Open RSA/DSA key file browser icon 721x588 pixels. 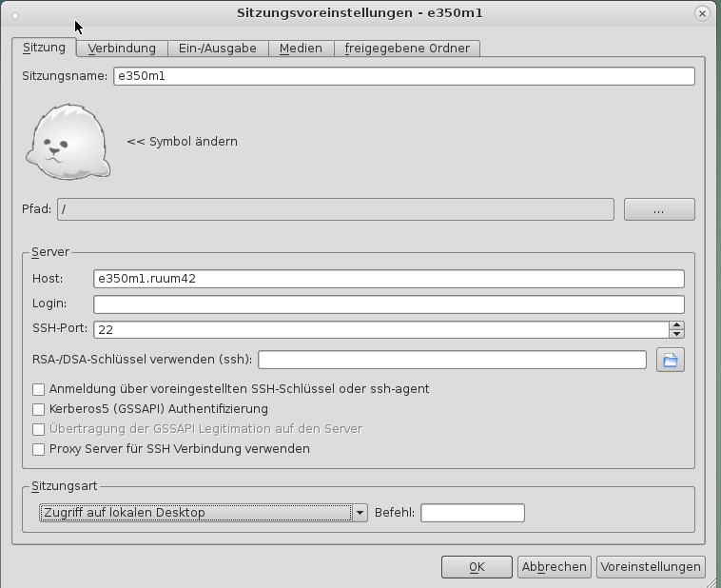pos(670,360)
